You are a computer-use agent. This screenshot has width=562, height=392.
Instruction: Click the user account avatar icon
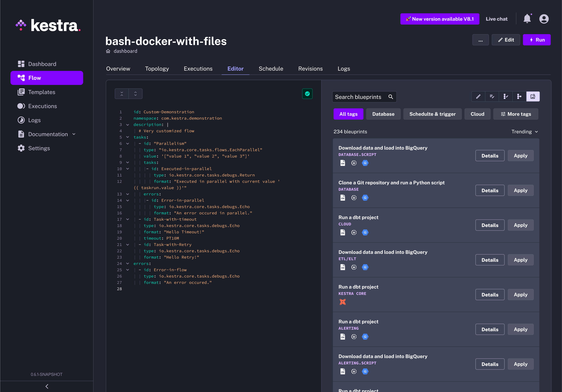544,19
